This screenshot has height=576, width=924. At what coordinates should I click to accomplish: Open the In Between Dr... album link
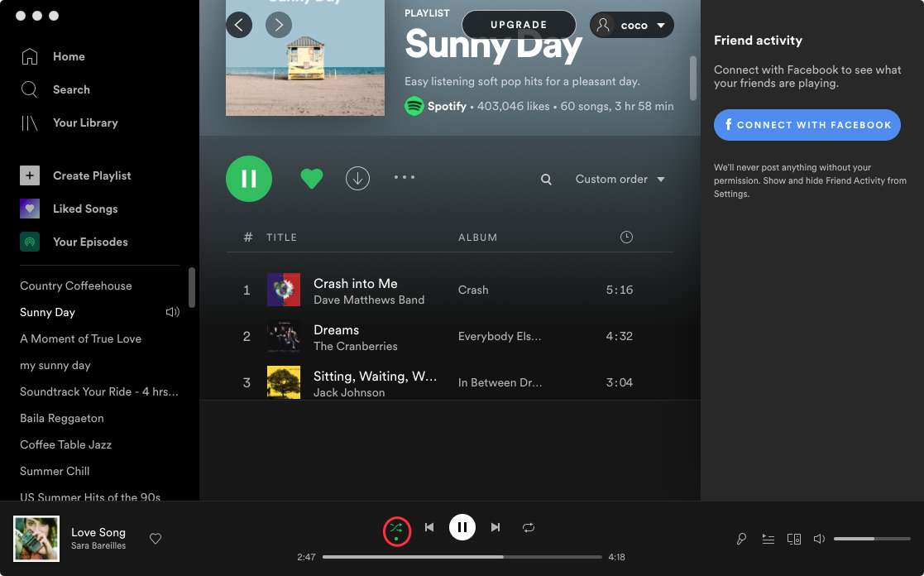[x=500, y=382]
